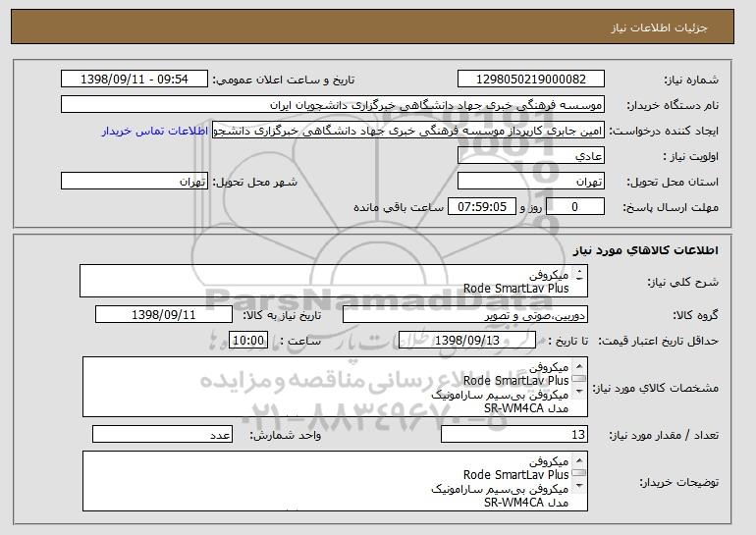Click the label واحد شمارش
756x535 pixels.
[285, 435]
